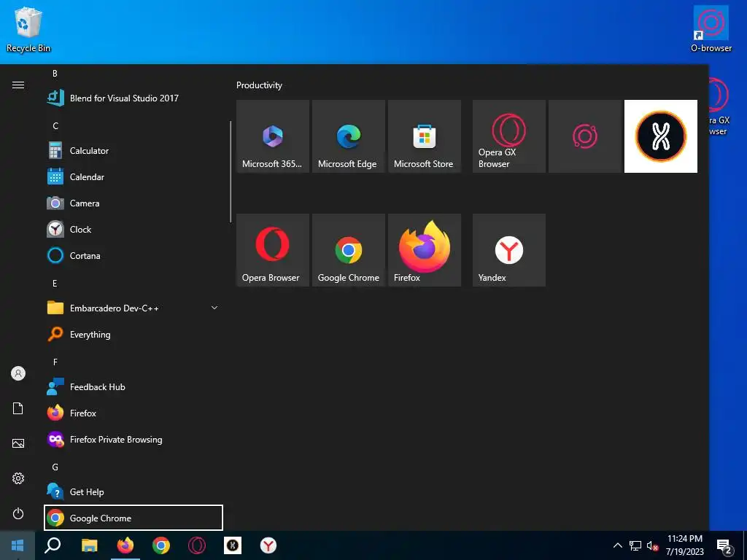747x560 pixels.
Task: Open Yandex from the taskbar
Action: [268, 545]
